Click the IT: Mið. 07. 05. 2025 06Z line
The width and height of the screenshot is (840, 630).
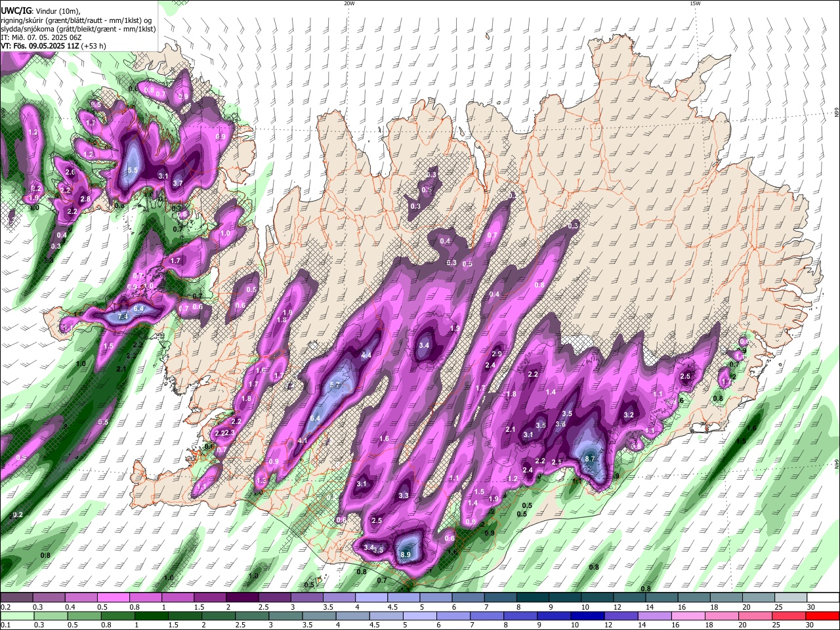(x=41, y=37)
